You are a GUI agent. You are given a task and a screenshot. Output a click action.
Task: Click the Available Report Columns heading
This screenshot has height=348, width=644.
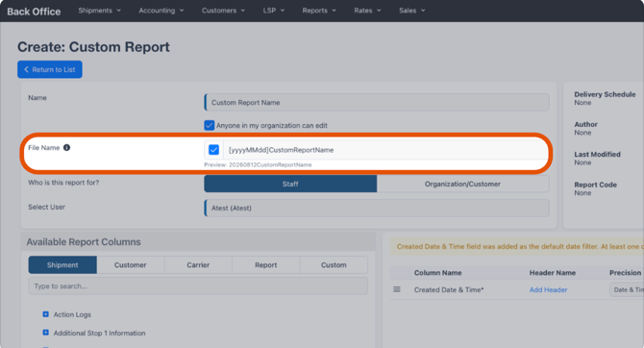point(84,241)
